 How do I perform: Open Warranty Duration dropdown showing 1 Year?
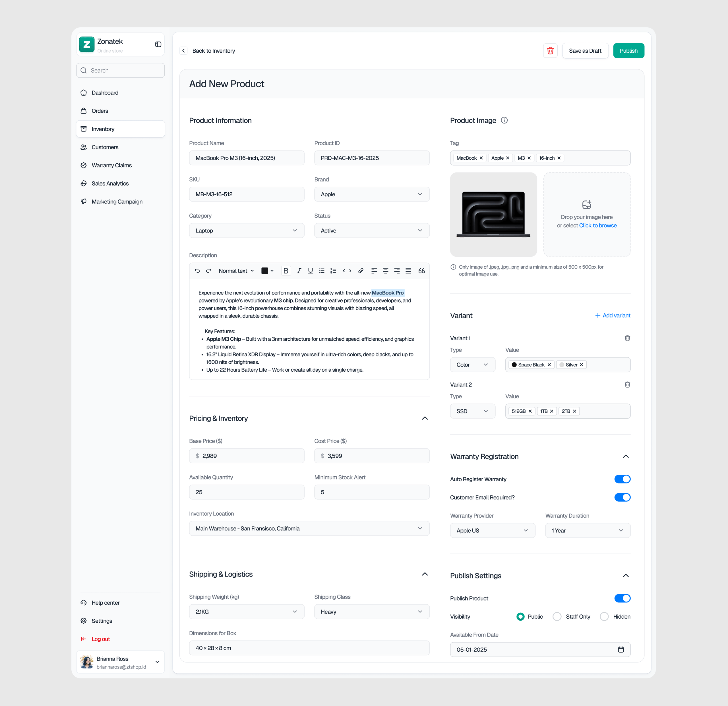(588, 531)
